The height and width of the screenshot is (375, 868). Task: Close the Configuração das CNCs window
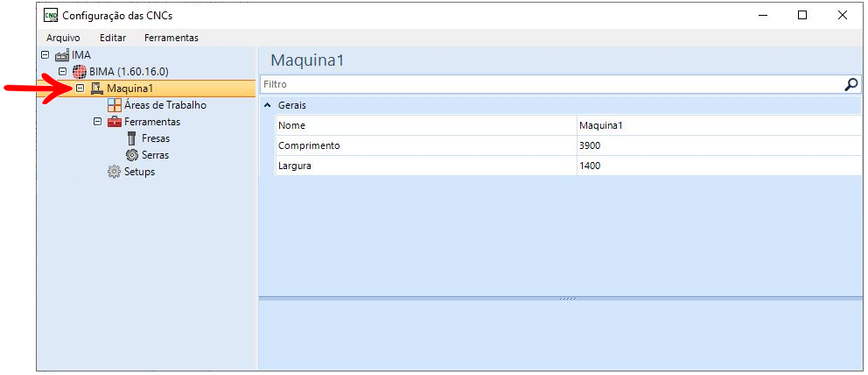point(843,16)
